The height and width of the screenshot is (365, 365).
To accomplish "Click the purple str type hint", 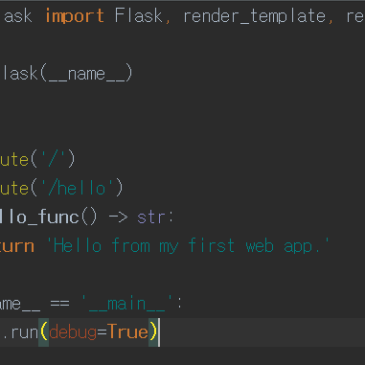I will click(x=151, y=217).
